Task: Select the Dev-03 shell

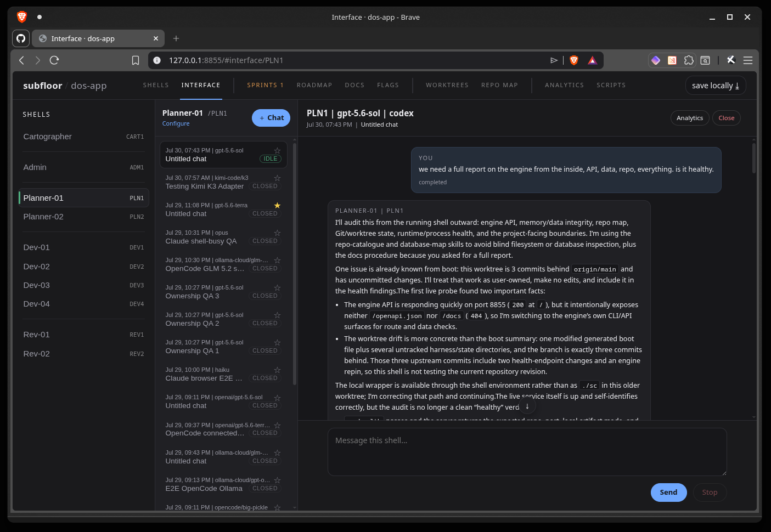Action: pos(83,285)
